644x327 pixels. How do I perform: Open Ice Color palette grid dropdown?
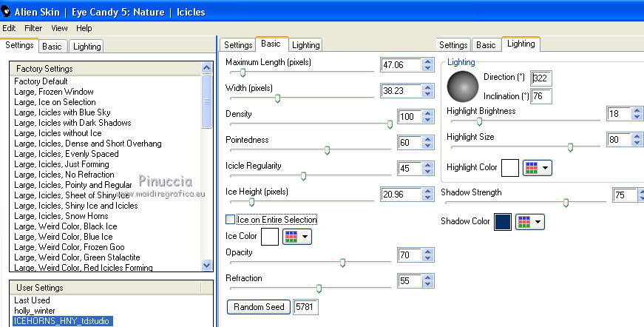[x=297, y=237]
